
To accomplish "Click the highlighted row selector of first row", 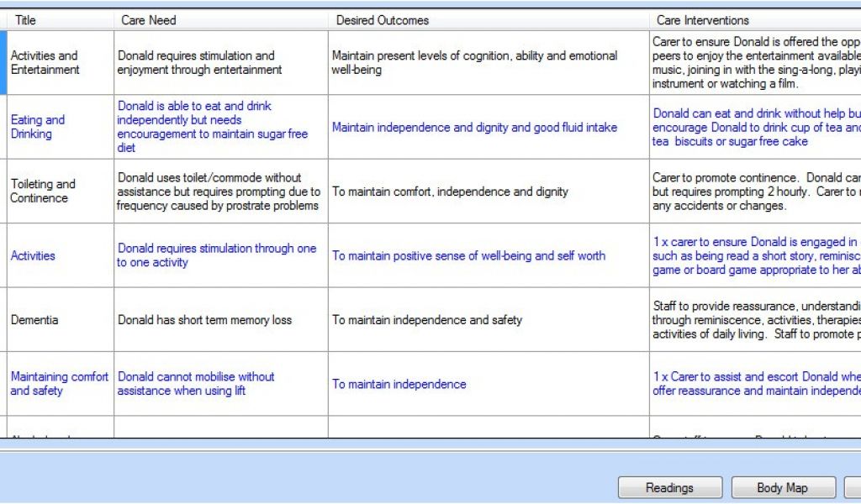I will click(3, 62).
